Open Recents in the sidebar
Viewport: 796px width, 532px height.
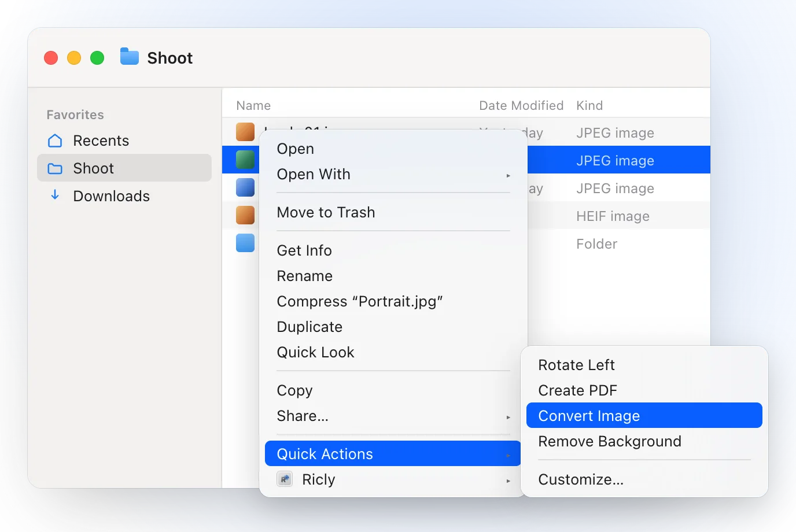(x=124, y=141)
